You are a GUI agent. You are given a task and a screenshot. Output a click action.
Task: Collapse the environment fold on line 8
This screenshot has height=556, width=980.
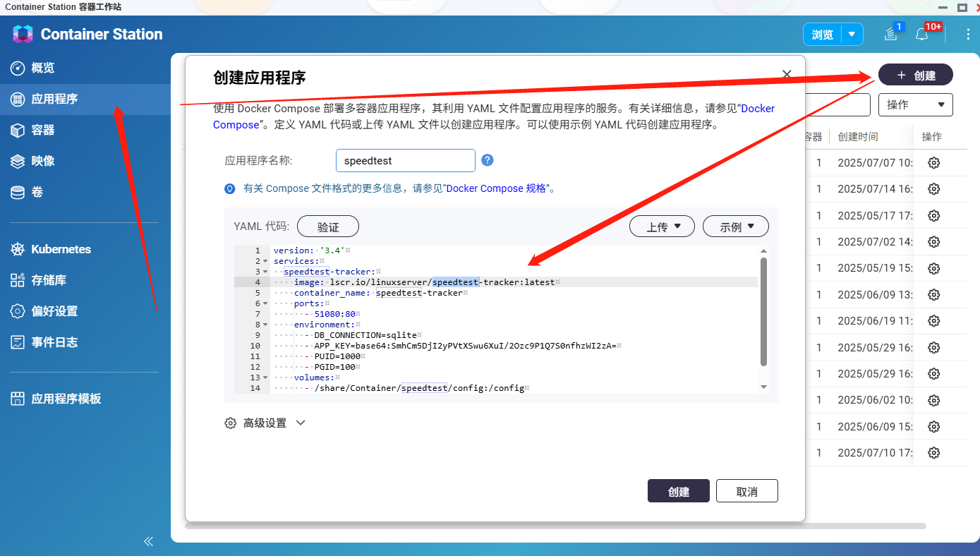265,325
